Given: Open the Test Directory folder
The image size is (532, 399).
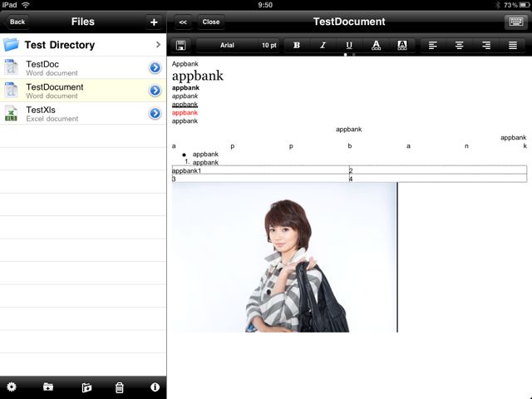Looking at the screenshot, I should pos(83,45).
